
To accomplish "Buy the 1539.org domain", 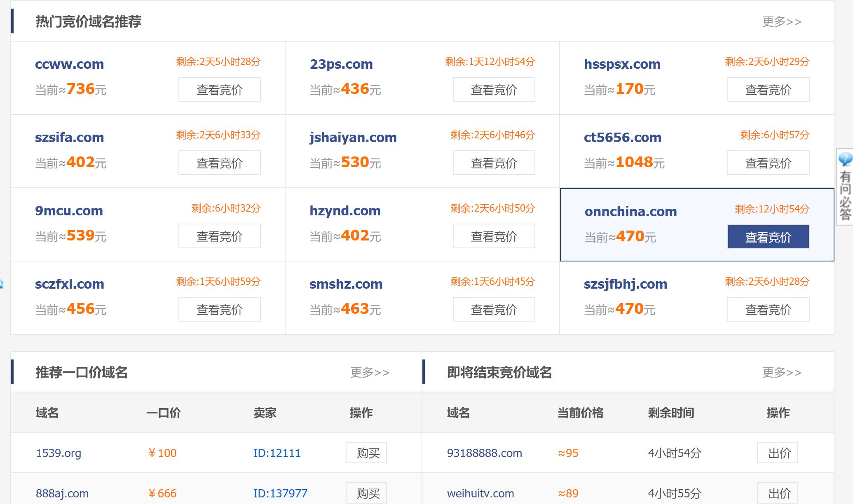I will click(366, 453).
